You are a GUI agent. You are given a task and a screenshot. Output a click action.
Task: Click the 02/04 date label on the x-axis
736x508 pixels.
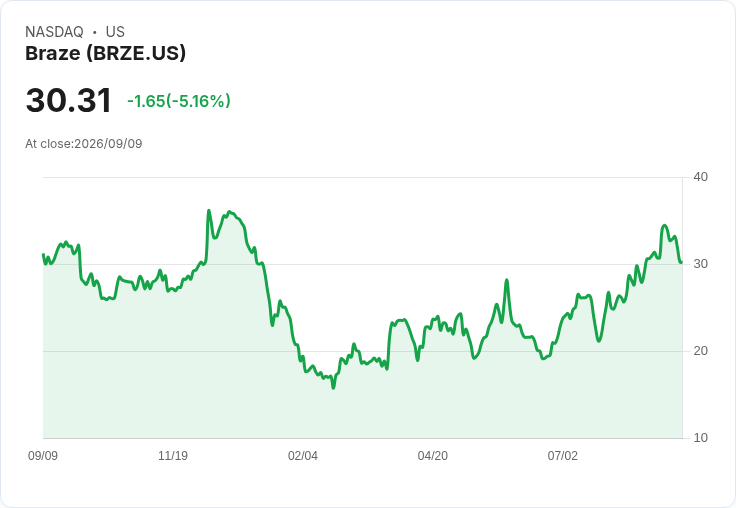[x=303, y=456]
